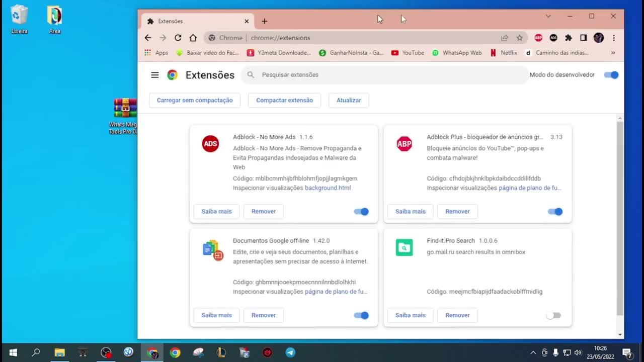Click the Google Docs offline card icon
Image resolution: width=644 pixels, height=362 pixels.
[213, 250]
